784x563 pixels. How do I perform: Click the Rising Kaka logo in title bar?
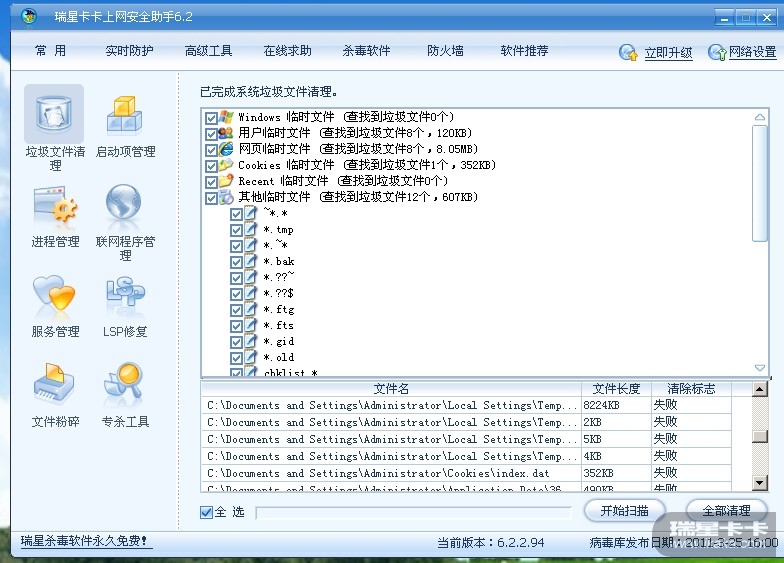pyautogui.click(x=28, y=16)
